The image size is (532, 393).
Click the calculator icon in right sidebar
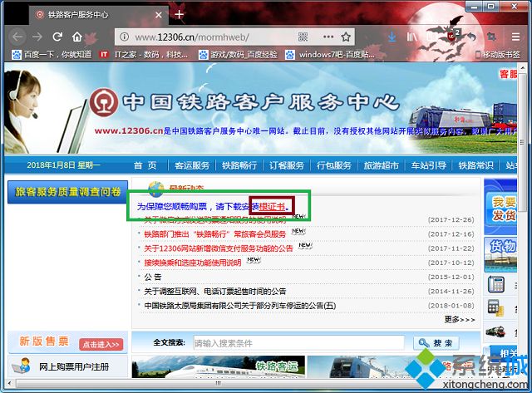(x=495, y=307)
